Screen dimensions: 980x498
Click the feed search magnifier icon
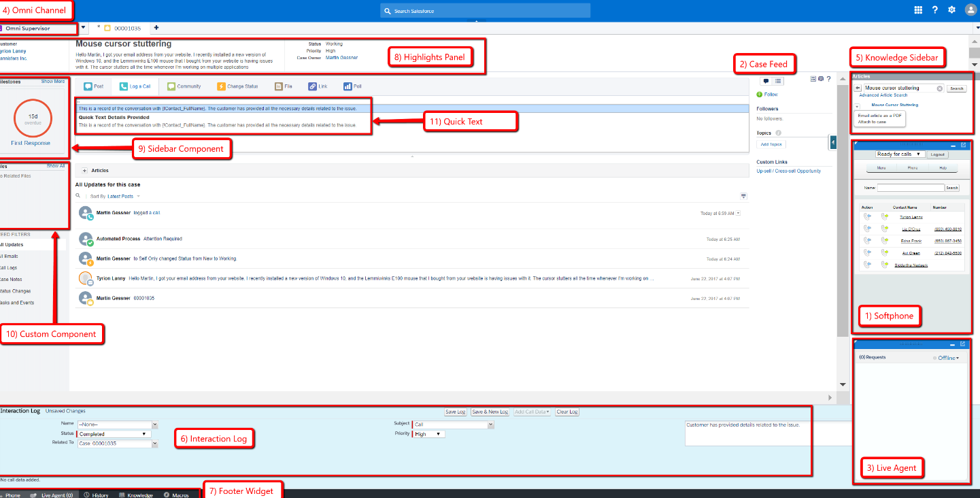point(78,196)
